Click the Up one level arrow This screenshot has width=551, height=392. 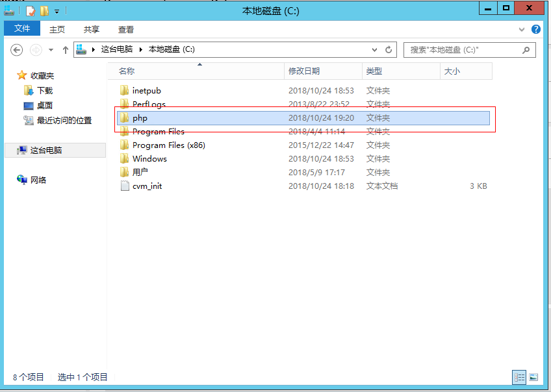(66, 50)
